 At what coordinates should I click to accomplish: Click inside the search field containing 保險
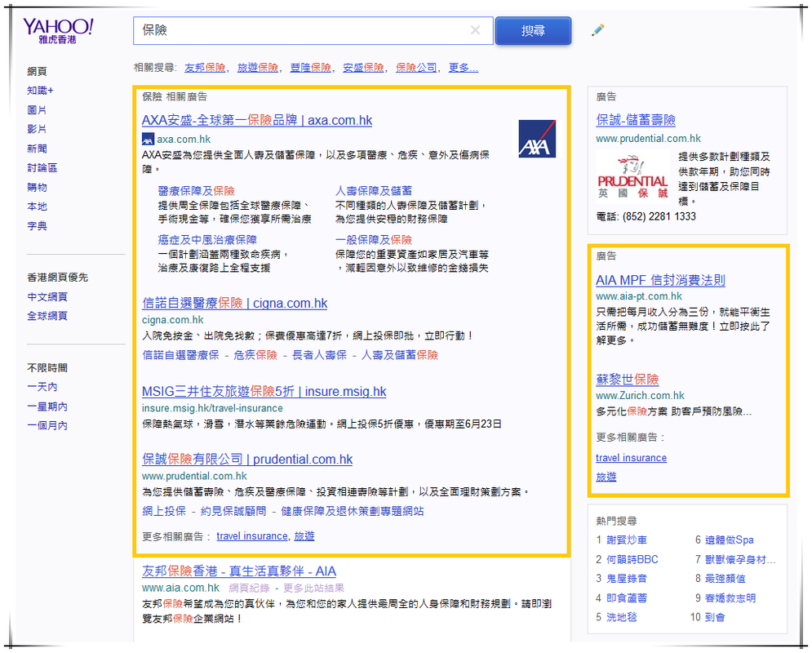pyautogui.click(x=302, y=31)
